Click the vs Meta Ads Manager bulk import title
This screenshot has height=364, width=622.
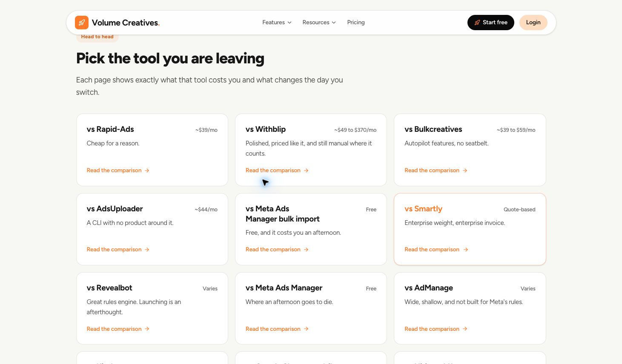(283, 214)
